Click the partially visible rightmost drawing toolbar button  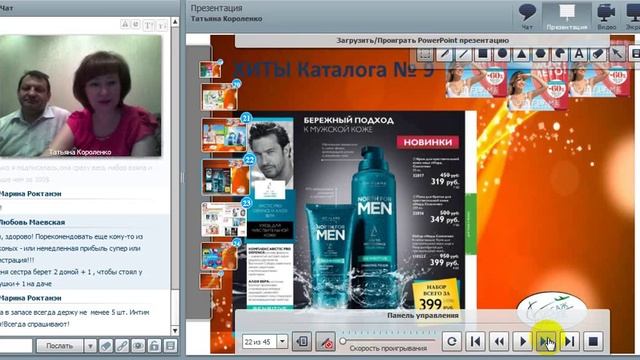click(635, 54)
